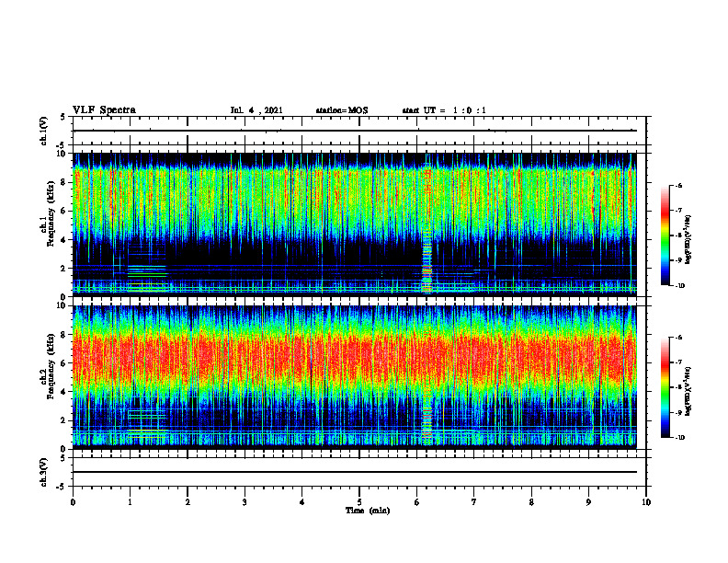The width and height of the screenshot is (728, 563).
Task: Click the "-9" tick on ch.1 colorbar
Action: point(678,260)
